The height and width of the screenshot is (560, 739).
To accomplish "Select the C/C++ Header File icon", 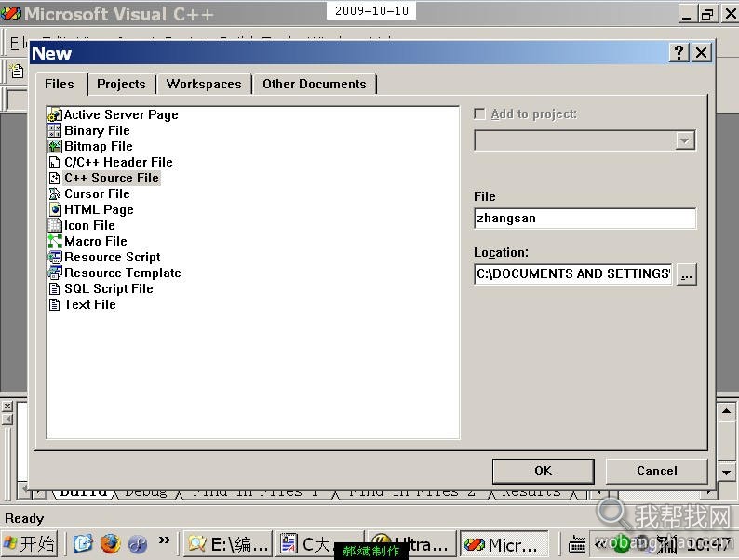I will (55, 163).
